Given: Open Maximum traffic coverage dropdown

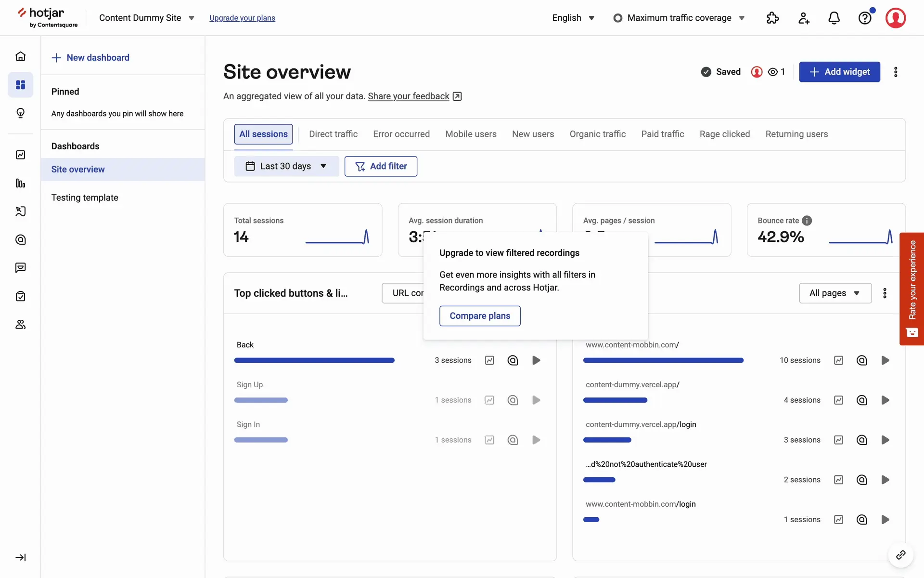Looking at the screenshot, I should tap(679, 18).
